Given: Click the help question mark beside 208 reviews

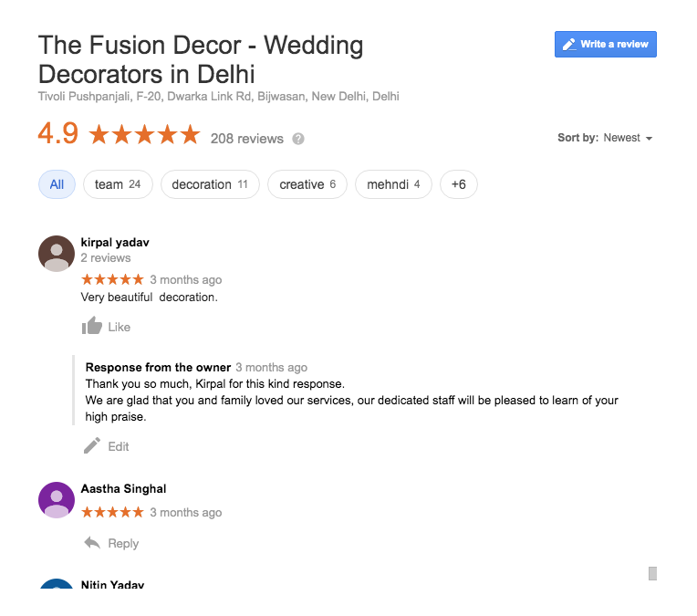Looking at the screenshot, I should click(x=298, y=139).
